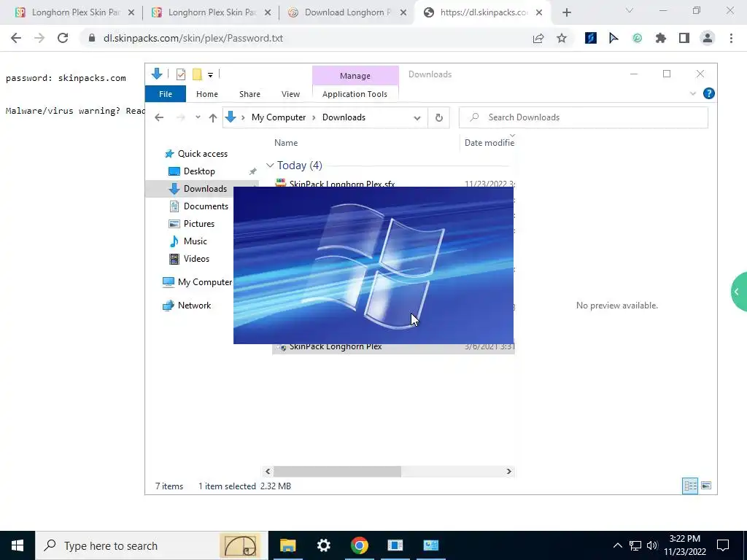Click My Computer in the breadcrumb path
747x560 pixels.
click(x=279, y=117)
